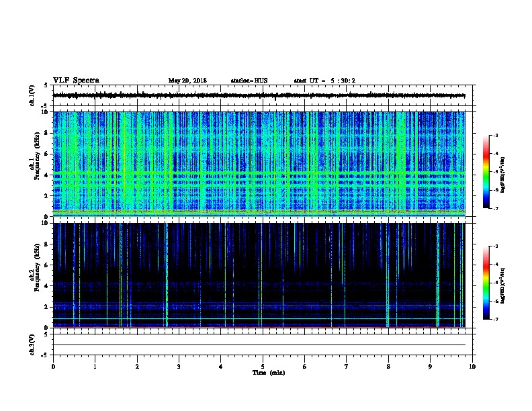The width and height of the screenshot is (532, 411).
Task: Click inside the ch.2 spectrogram panel
Action: coord(259,275)
